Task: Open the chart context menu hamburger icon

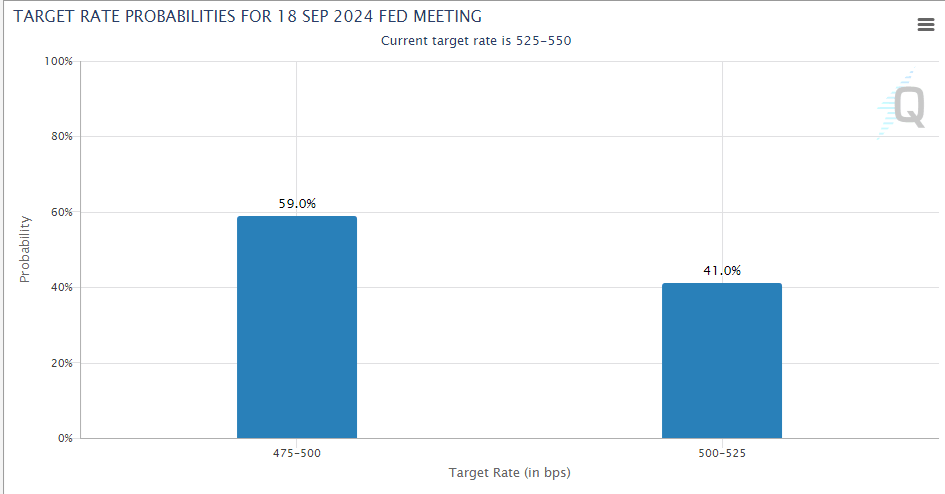Action: point(925,25)
